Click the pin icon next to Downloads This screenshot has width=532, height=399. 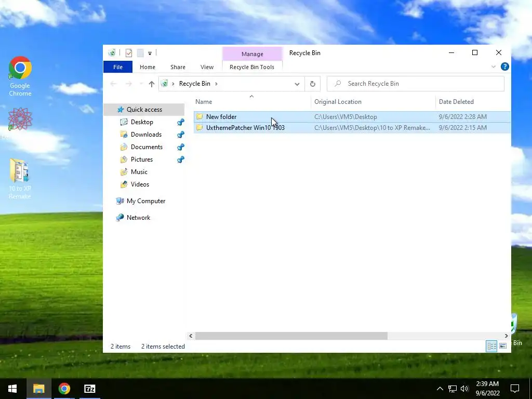(181, 135)
